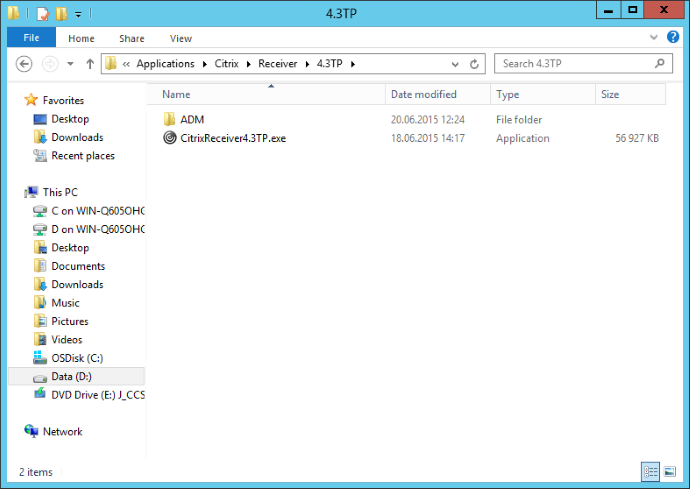The image size is (690, 489).
Task: Show hidden breadcrumb path chevrons
Action: coord(126,64)
